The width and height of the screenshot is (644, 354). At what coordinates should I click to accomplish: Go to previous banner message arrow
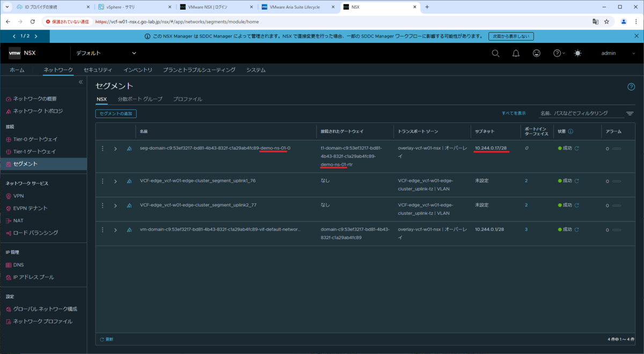pyautogui.click(x=14, y=36)
